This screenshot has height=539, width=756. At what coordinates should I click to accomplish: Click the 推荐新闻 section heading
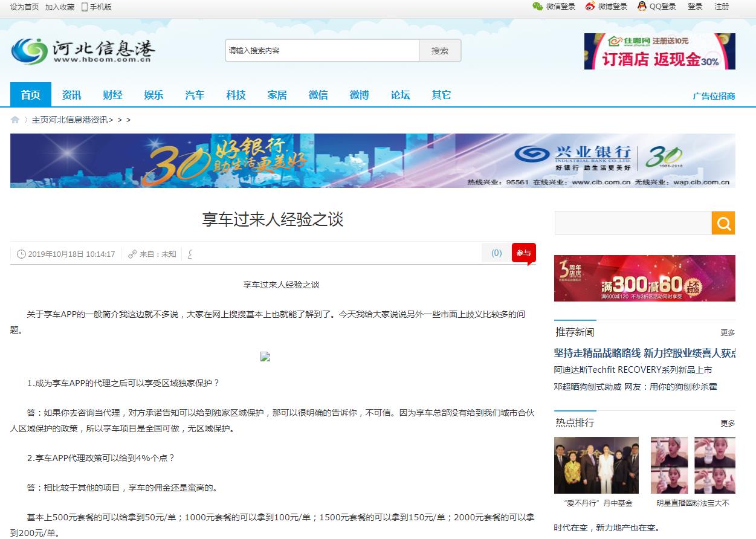[x=575, y=332]
